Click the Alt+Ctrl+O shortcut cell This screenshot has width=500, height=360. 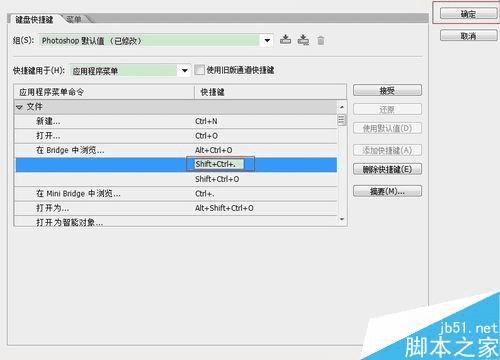tap(214, 150)
